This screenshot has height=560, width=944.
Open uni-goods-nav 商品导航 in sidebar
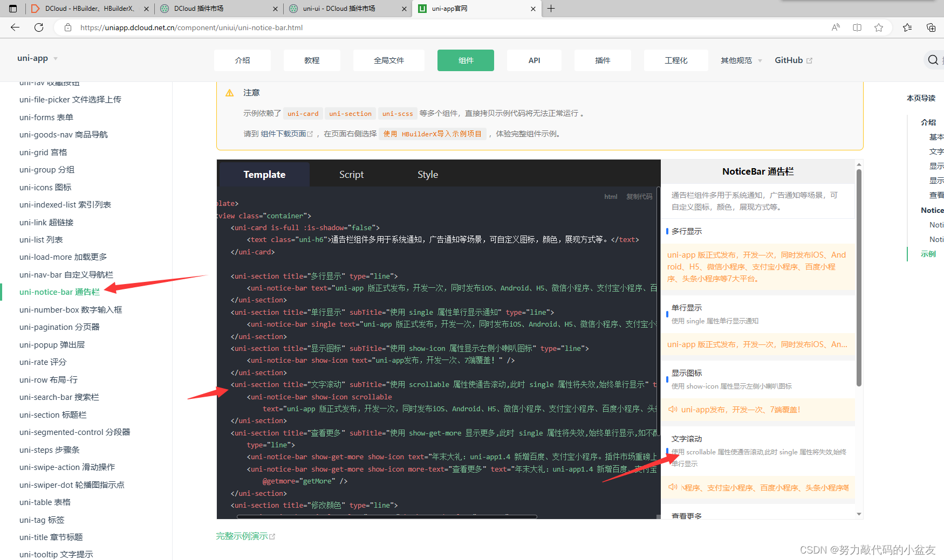point(64,135)
